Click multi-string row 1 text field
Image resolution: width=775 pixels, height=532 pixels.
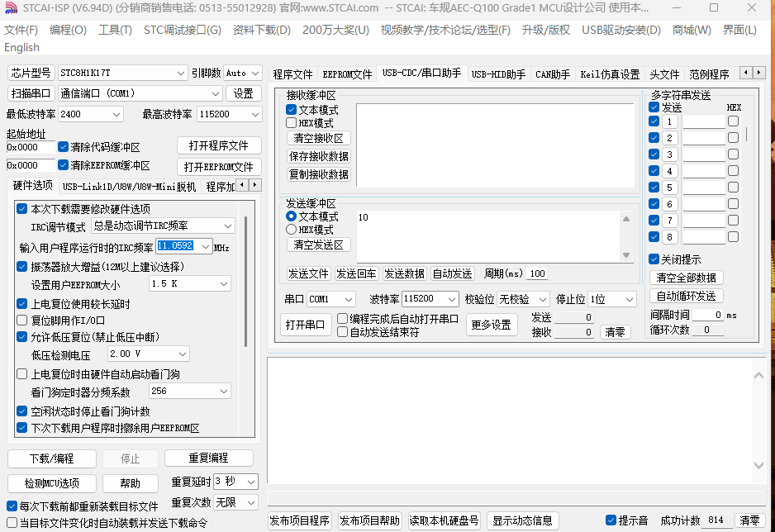click(704, 121)
